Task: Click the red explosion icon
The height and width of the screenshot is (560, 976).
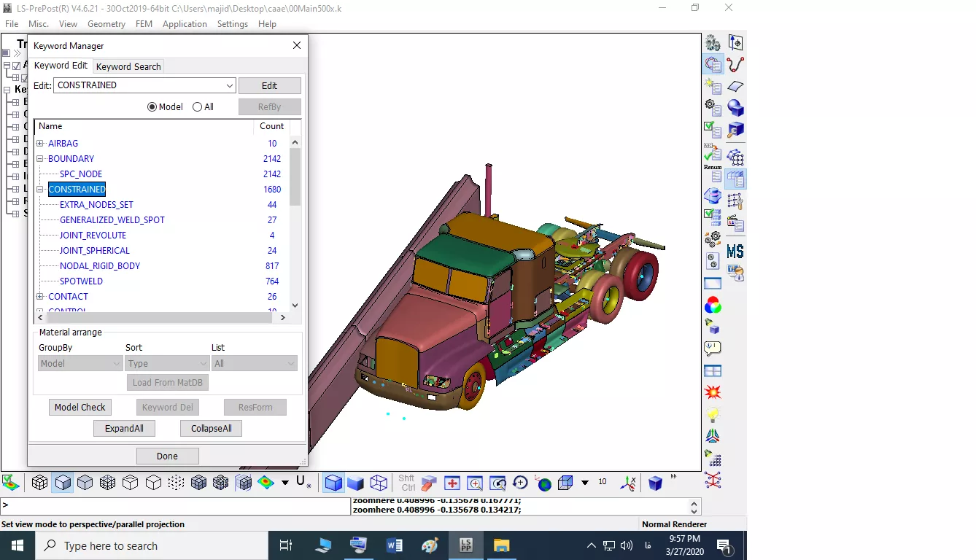Action: pyautogui.click(x=713, y=392)
